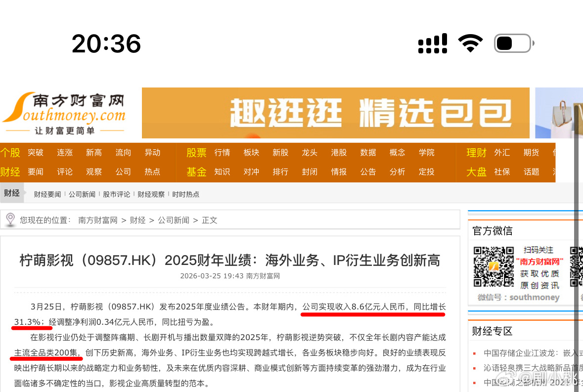Open the 财经 tab label
Screen dimensions: 583x392
12,193
